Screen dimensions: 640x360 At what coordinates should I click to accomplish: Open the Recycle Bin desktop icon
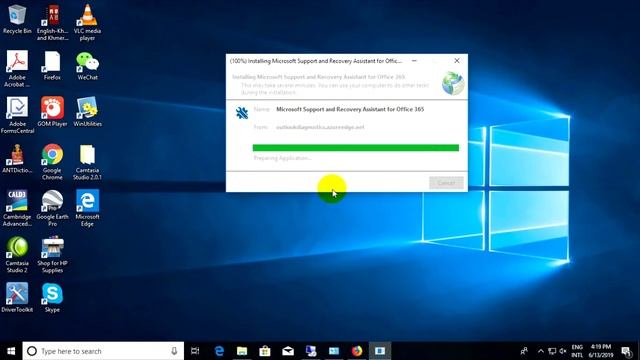point(17,19)
